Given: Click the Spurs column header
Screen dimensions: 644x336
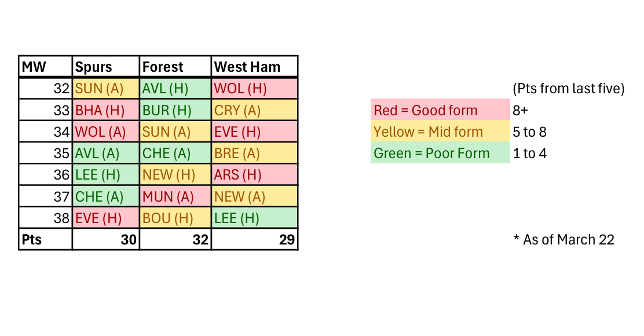Looking at the screenshot, I should [x=106, y=67].
